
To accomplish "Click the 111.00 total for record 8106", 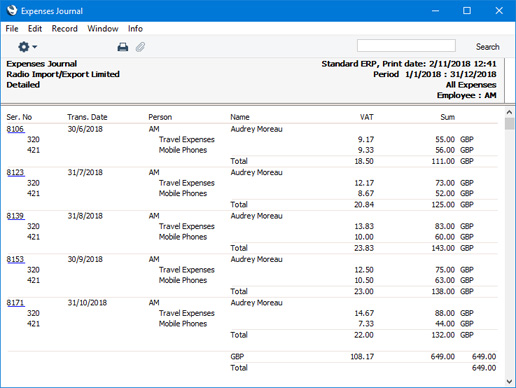I will click(443, 161).
